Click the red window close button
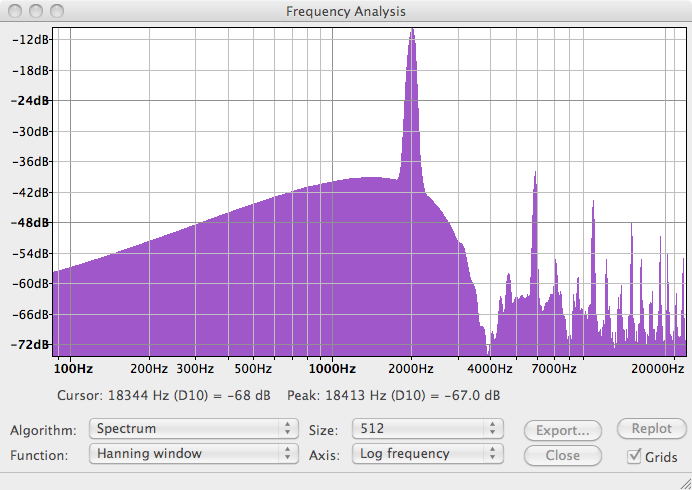Screen dimensions: 692x490 pos(15,11)
